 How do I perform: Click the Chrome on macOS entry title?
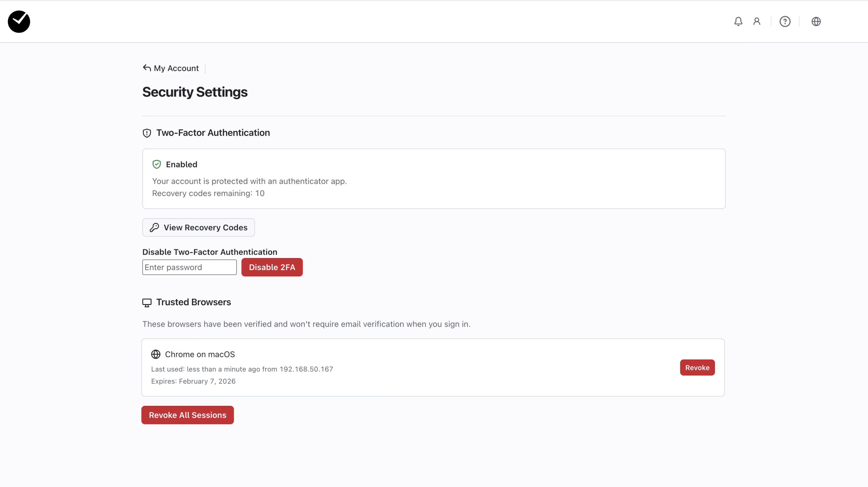pyautogui.click(x=200, y=354)
